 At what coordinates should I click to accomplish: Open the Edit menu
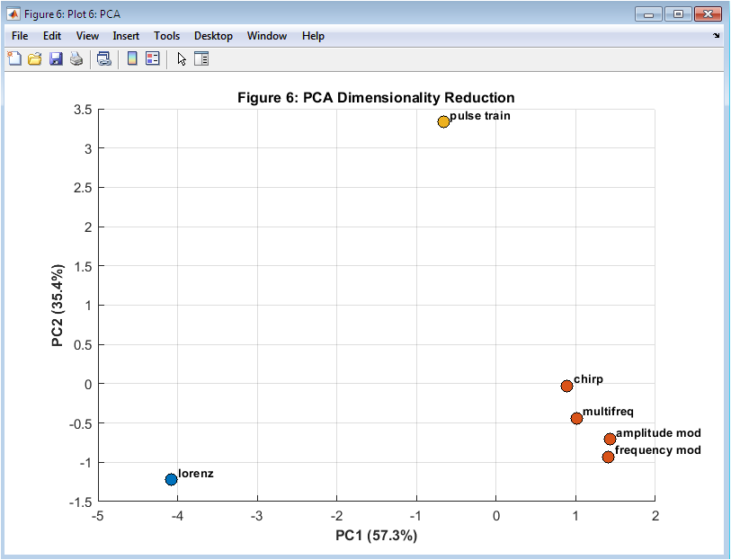click(52, 36)
